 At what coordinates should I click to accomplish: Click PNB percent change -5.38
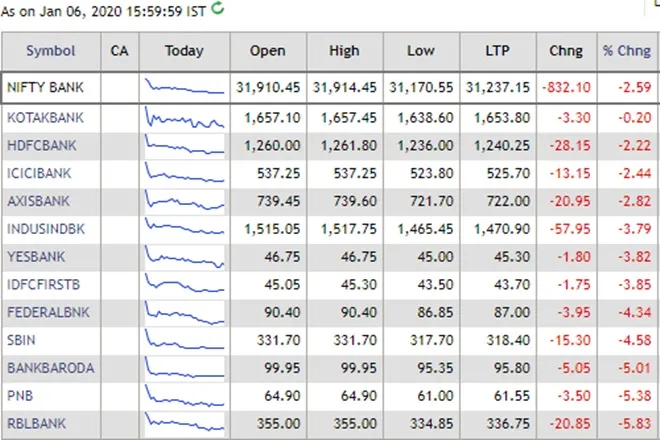pyautogui.click(x=635, y=395)
